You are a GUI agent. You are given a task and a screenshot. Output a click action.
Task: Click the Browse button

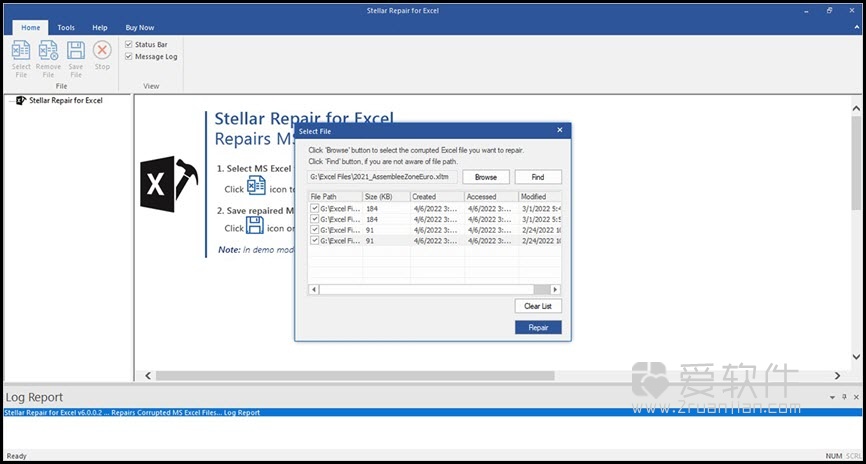[485, 177]
